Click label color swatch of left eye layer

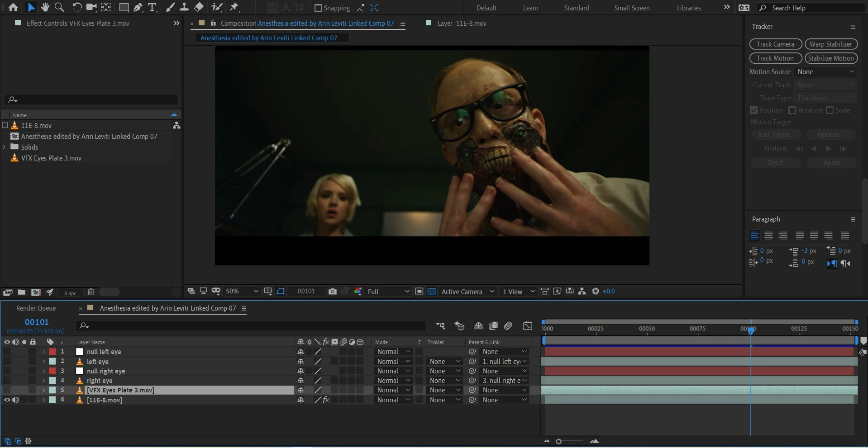point(52,362)
